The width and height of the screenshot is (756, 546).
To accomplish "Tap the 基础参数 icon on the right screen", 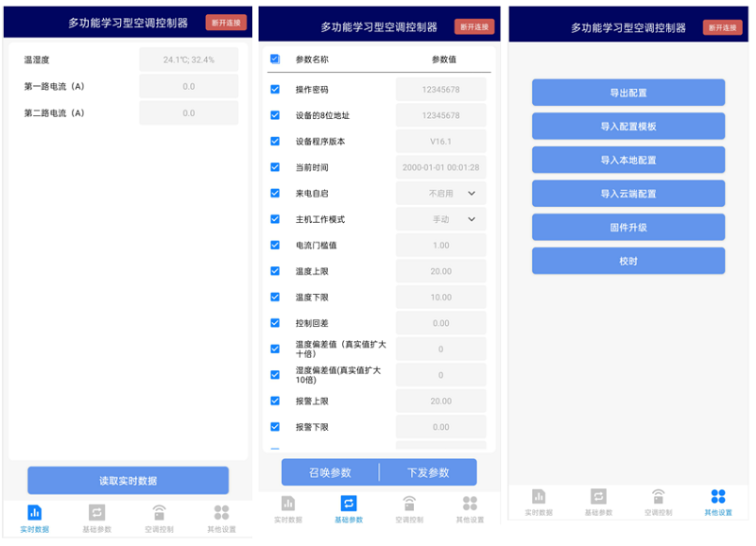I will click(598, 497).
